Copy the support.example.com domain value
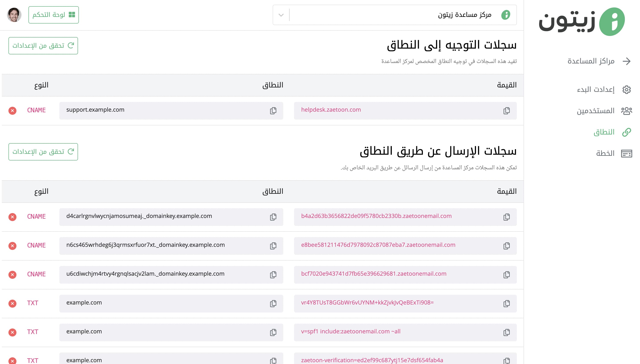This screenshot has height=364, width=640. (x=273, y=111)
